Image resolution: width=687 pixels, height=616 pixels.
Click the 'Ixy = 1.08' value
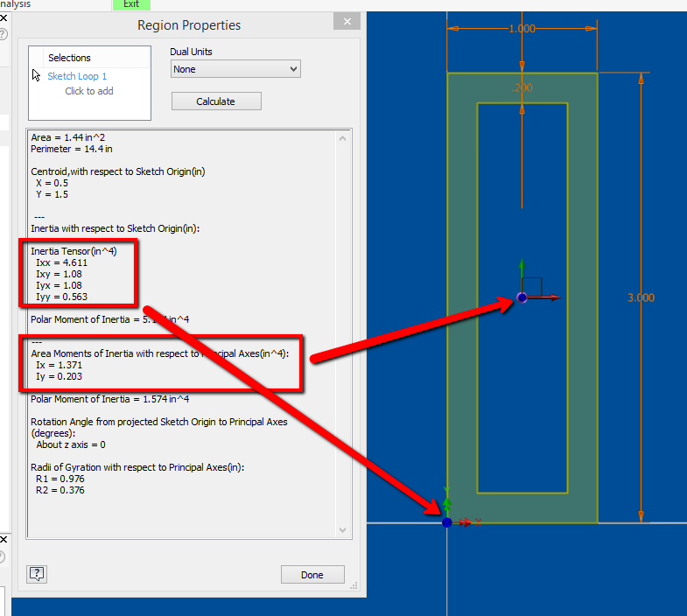coord(60,274)
